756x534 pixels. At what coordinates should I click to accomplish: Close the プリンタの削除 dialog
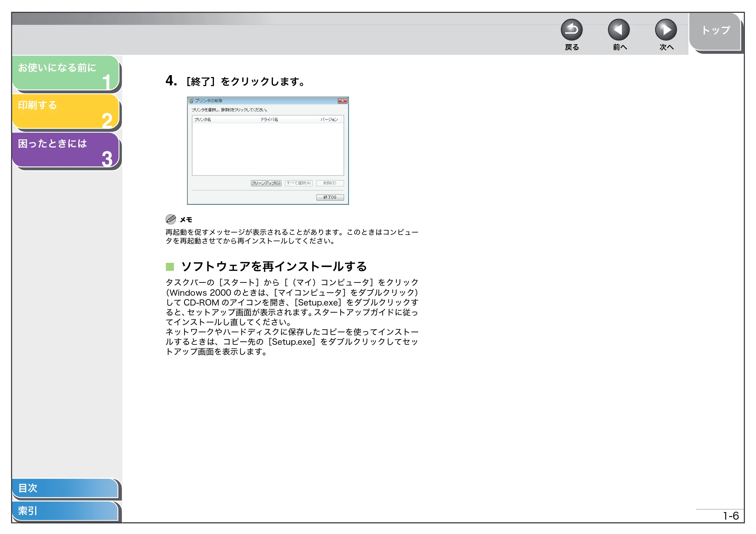point(342,101)
